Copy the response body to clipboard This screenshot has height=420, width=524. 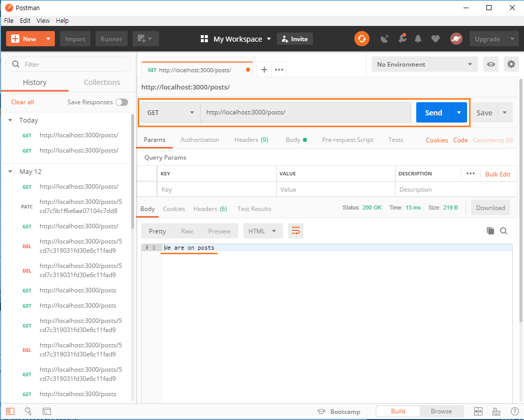pos(490,231)
